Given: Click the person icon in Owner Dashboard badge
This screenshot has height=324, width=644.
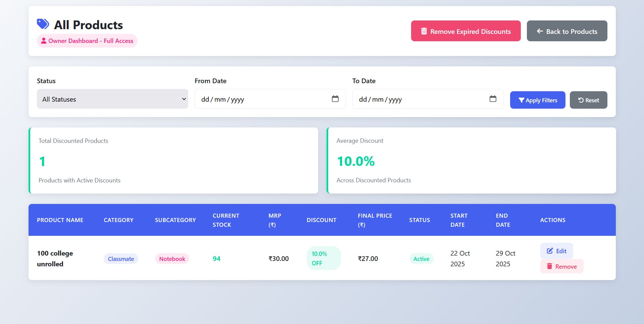Looking at the screenshot, I should click(44, 41).
